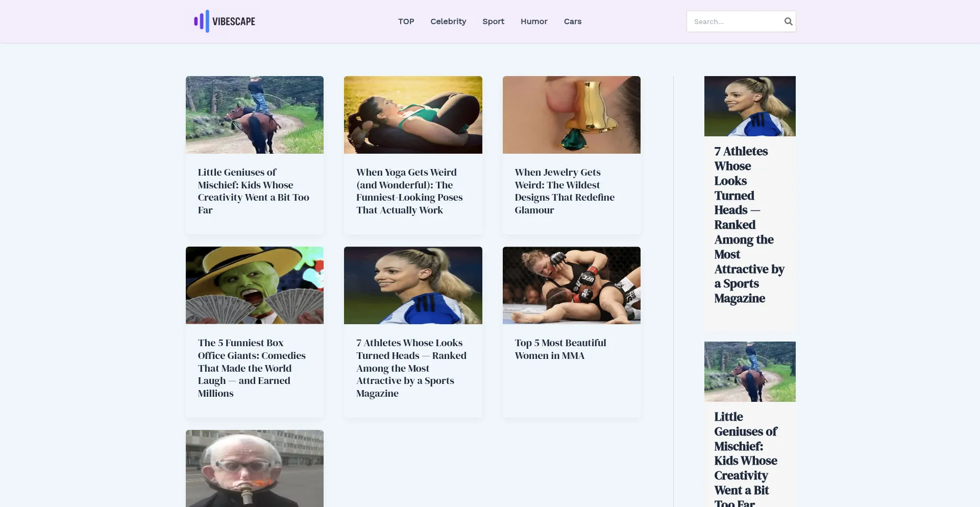
Task: Open the MMA fighters photo
Action: point(571,285)
